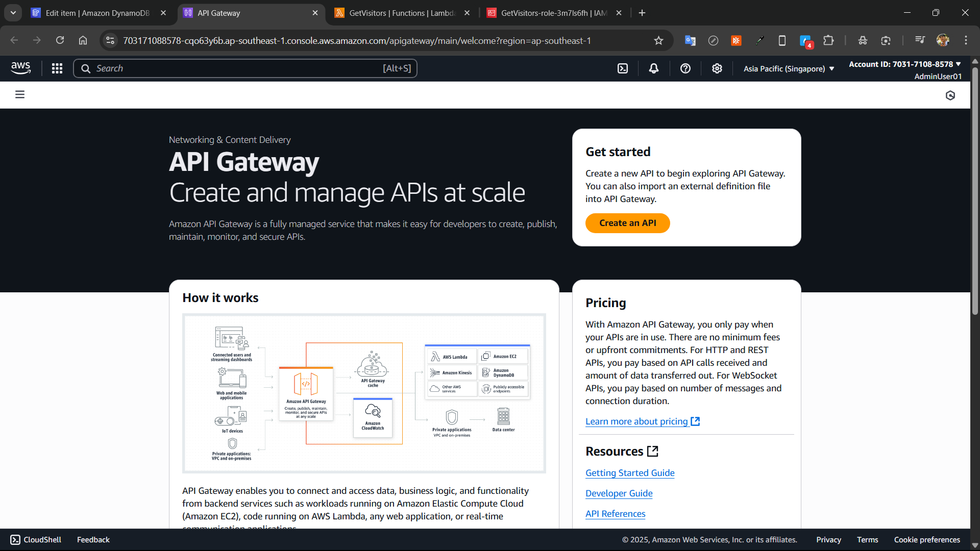View site information icon in address bar
The width and height of the screenshot is (980, 551).
pyautogui.click(x=110, y=40)
